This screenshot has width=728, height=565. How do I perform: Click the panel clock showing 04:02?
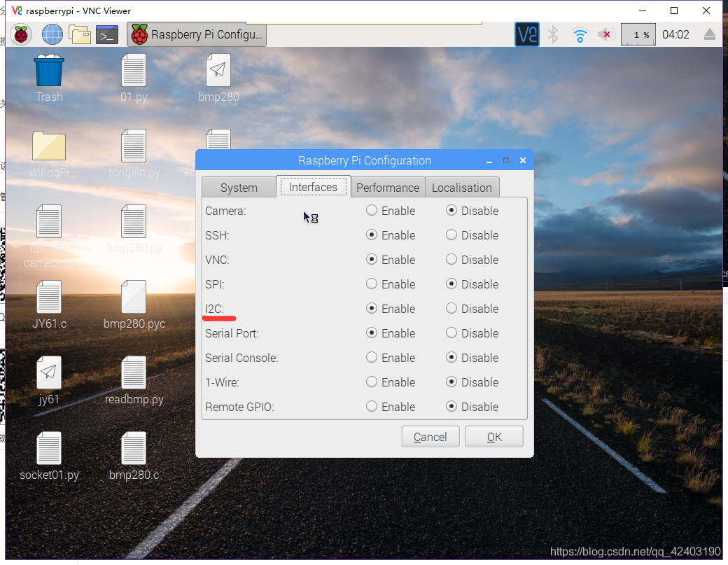(675, 35)
